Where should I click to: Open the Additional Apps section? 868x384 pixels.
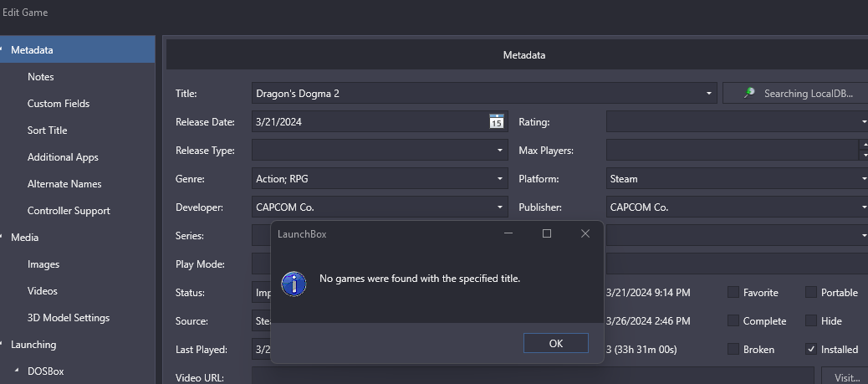(63, 156)
